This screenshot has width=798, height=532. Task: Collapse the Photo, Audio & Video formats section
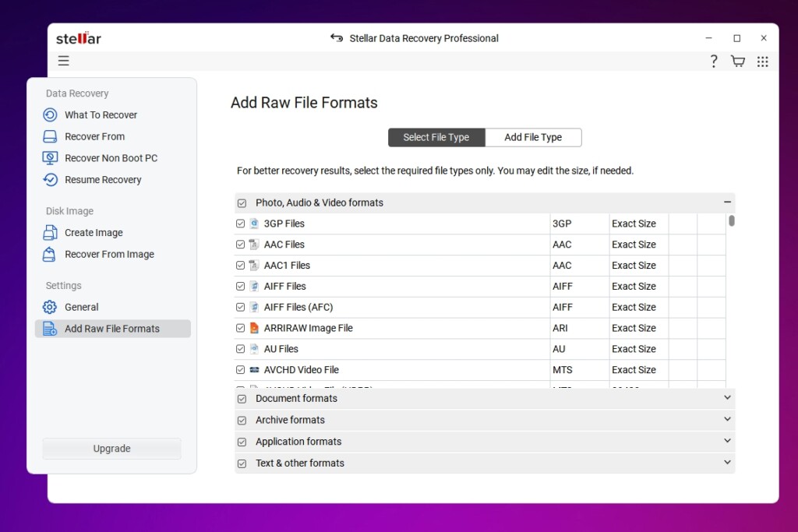click(x=727, y=202)
